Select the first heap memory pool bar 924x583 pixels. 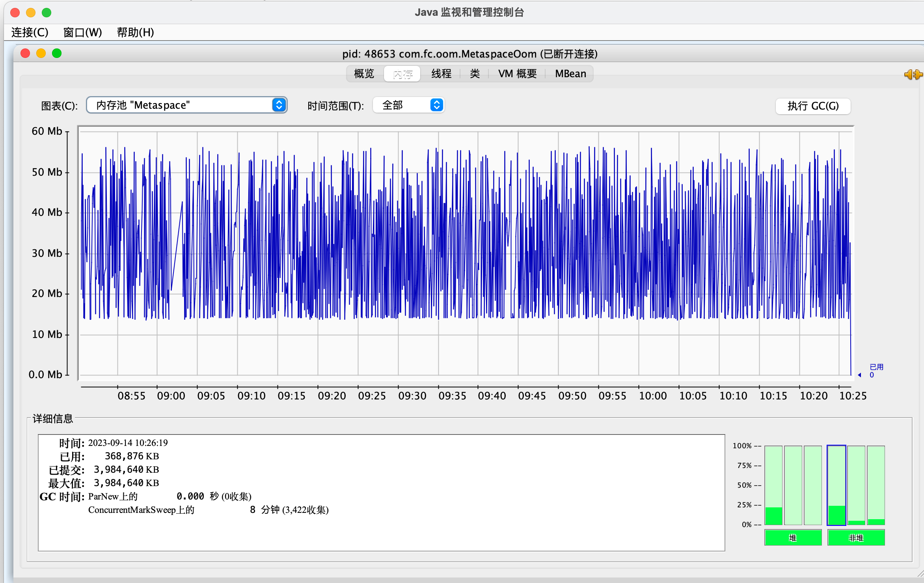pos(773,485)
